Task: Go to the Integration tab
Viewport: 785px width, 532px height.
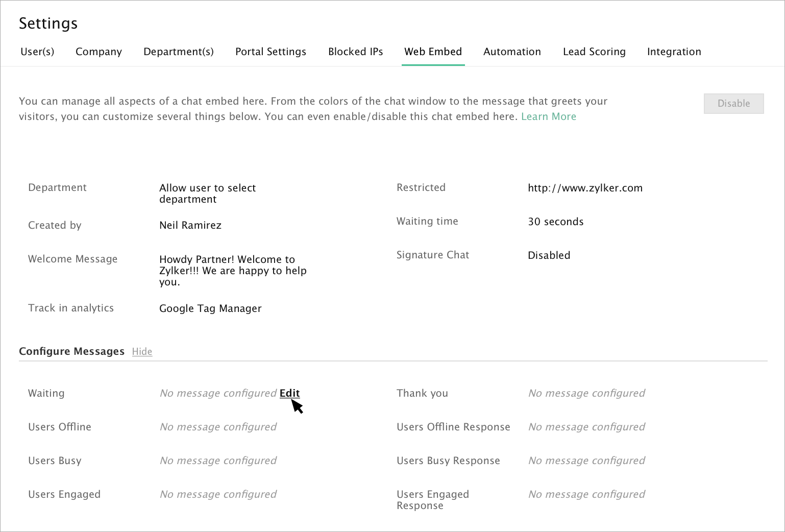Action: point(674,52)
